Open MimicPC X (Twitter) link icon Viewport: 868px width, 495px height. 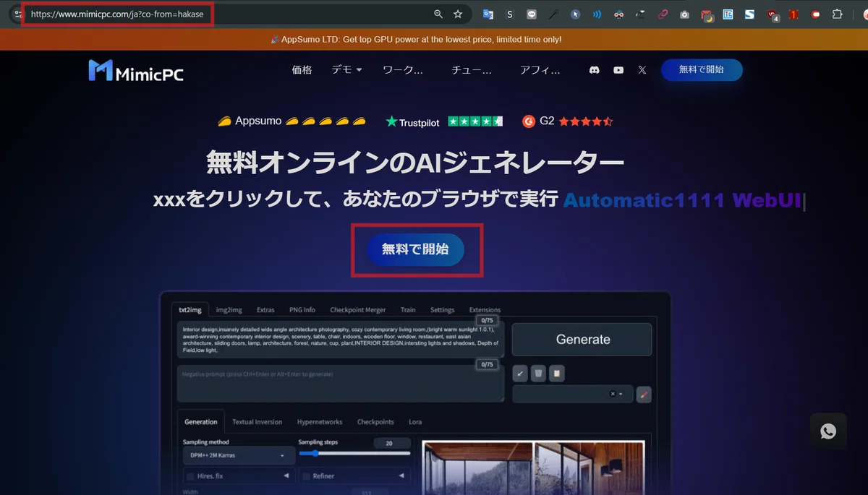642,70
